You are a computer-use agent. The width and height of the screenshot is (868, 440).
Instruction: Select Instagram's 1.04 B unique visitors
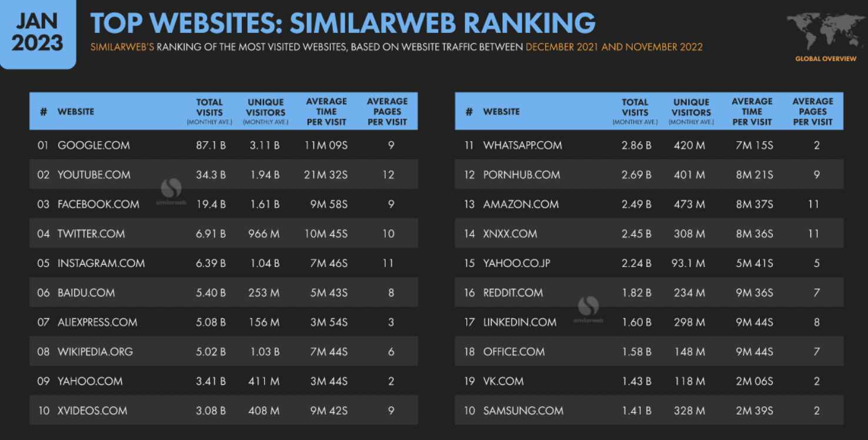[x=265, y=263]
